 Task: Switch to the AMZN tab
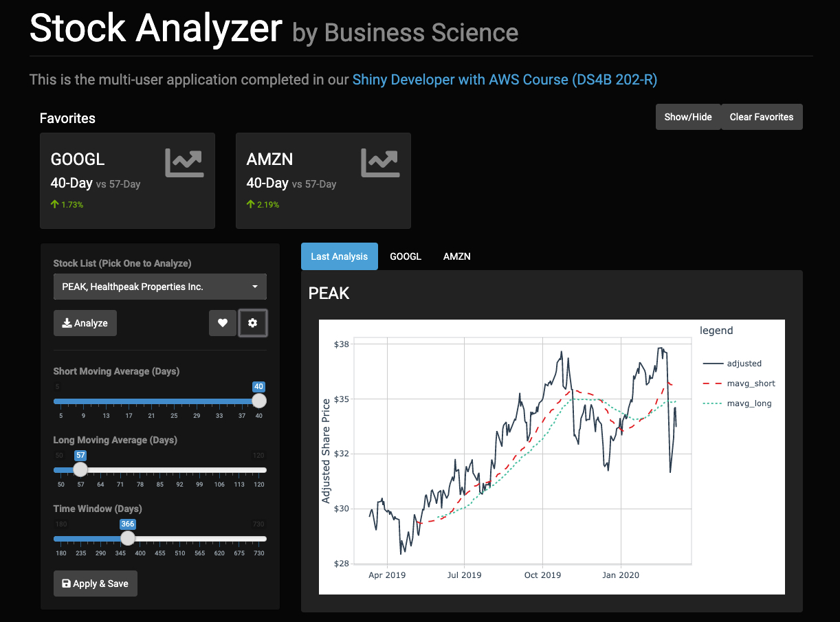pos(457,256)
